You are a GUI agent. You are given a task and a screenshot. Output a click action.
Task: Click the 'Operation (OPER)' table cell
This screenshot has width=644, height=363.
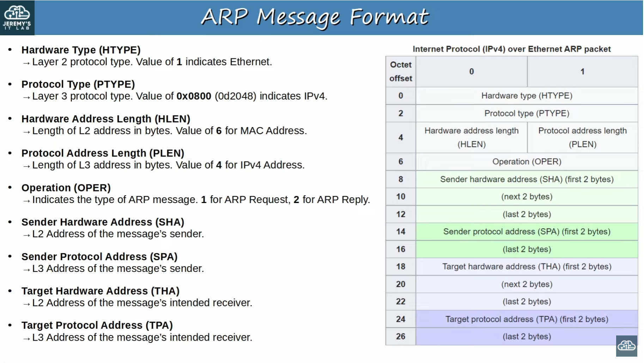(x=527, y=162)
